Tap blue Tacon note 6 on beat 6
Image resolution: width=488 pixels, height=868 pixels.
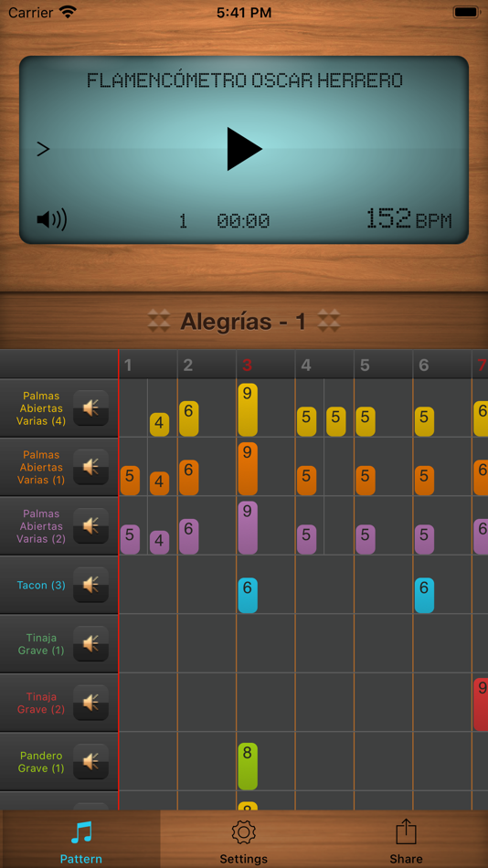[x=424, y=595]
